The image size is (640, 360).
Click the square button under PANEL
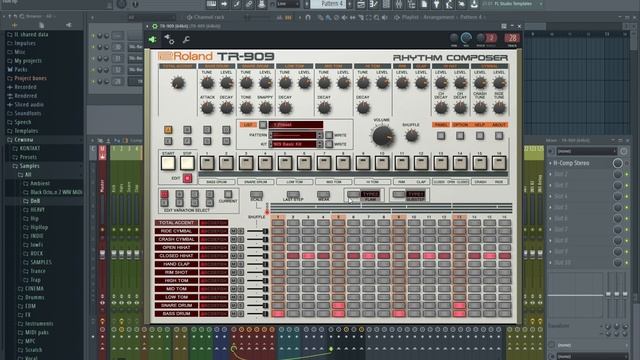point(441,136)
